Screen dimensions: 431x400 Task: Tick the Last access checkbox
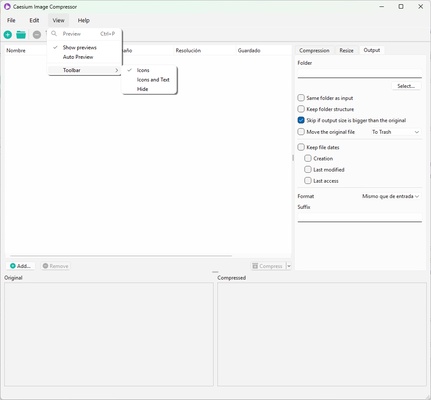tap(308, 181)
